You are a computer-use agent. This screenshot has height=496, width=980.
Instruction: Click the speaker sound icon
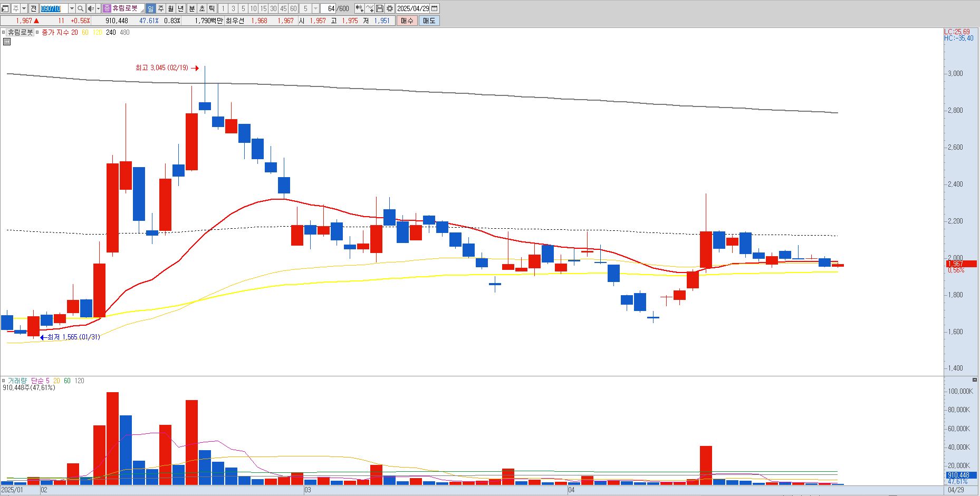pyautogui.click(x=90, y=8)
